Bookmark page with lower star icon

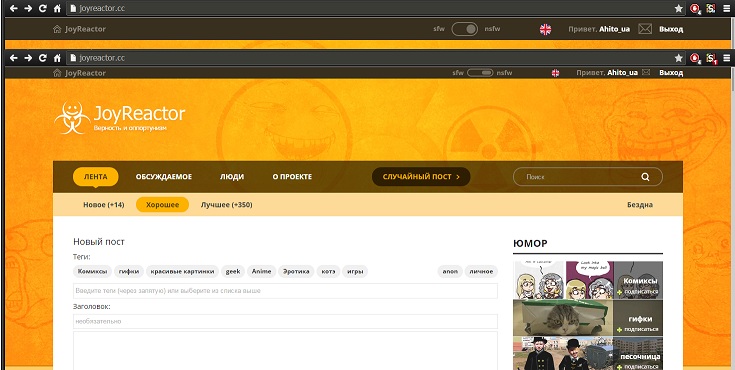pyautogui.click(x=678, y=58)
